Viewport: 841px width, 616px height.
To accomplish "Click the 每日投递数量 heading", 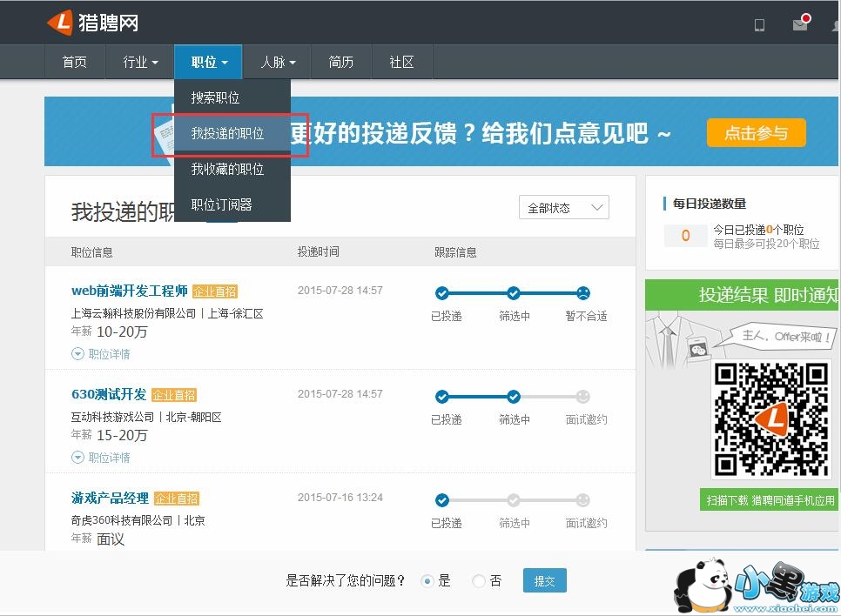I will [x=709, y=204].
